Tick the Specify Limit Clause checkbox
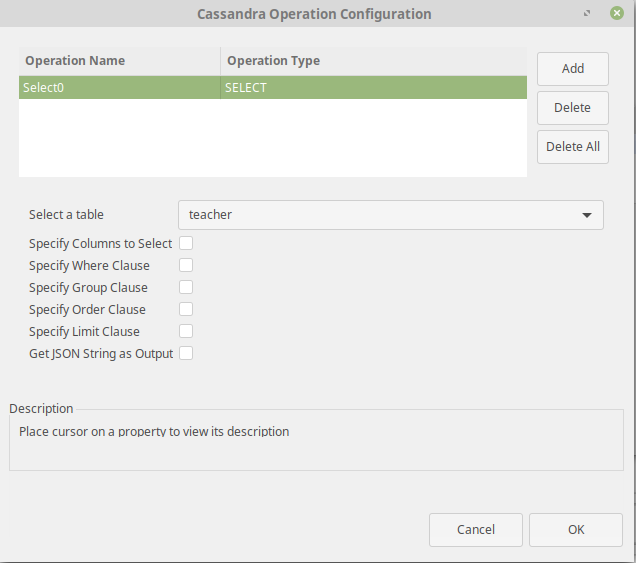The image size is (636, 563). point(186,331)
